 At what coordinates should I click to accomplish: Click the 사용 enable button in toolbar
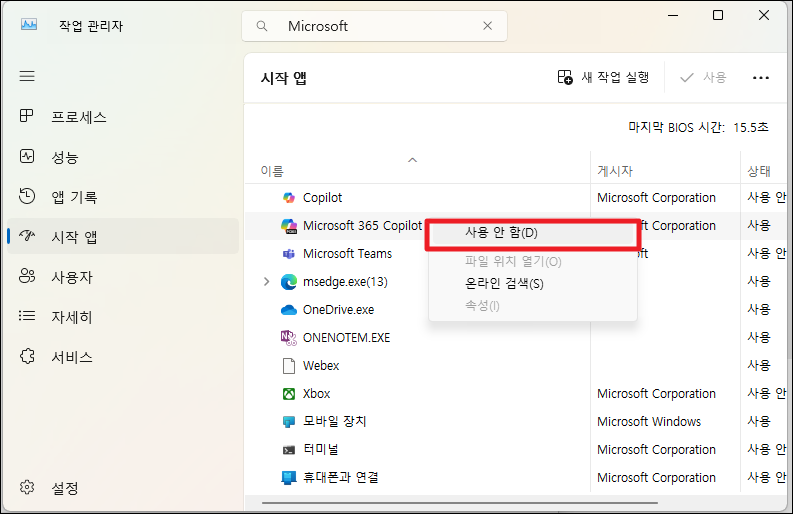coord(703,77)
